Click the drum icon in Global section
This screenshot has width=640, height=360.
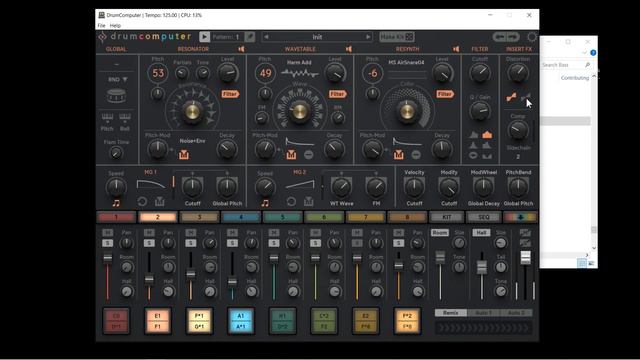[116, 96]
